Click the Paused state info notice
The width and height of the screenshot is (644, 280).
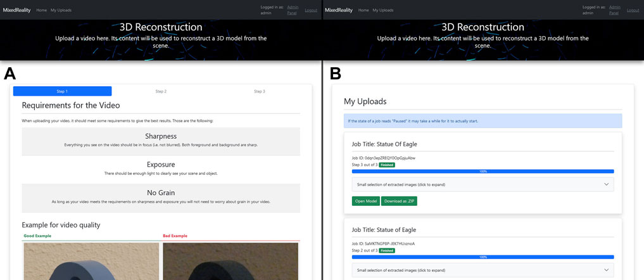click(x=483, y=121)
